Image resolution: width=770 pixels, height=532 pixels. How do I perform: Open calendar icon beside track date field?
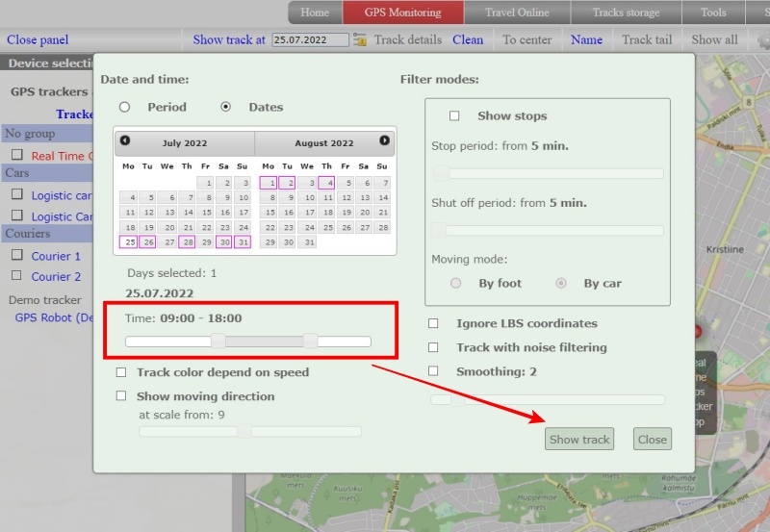360,39
